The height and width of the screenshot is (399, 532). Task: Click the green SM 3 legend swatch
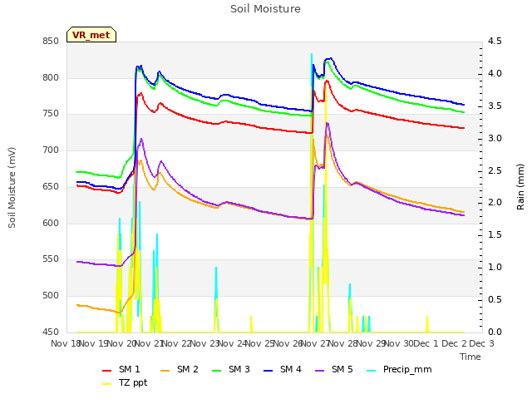pos(216,371)
